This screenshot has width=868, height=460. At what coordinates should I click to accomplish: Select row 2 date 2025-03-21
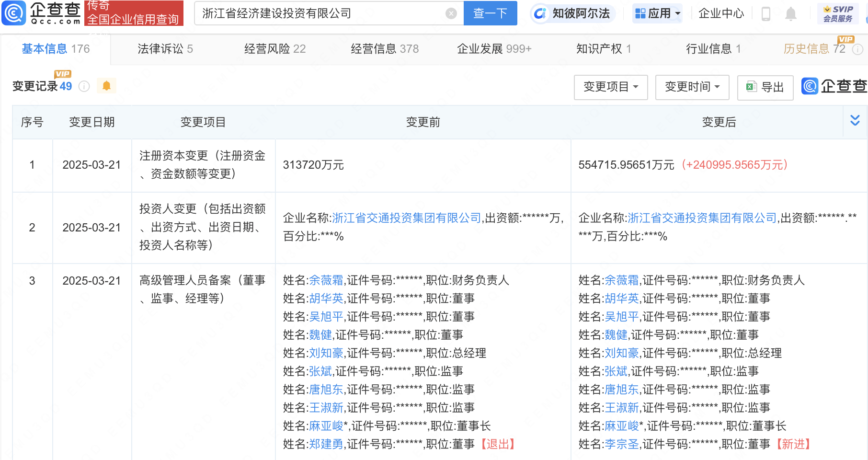(x=91, y=228)
